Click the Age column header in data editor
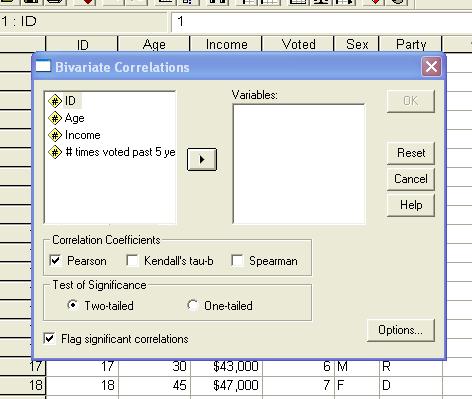The height and width of the screenshot is (399, 472). [x=154, y=44]
